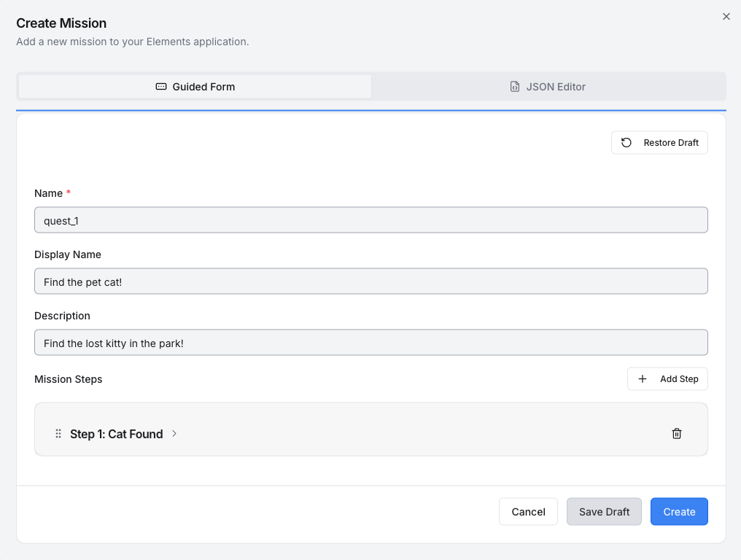Cancel mission creation
741x560 pixels.
coord(528,512)
